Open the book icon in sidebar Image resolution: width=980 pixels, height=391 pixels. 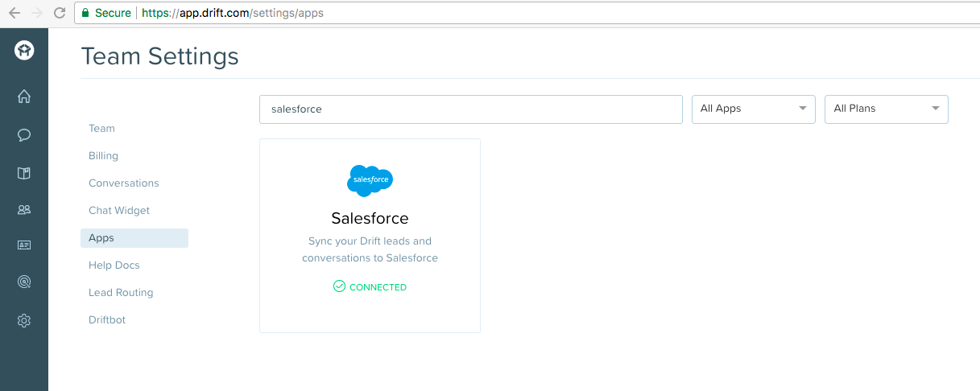(24, 173)
